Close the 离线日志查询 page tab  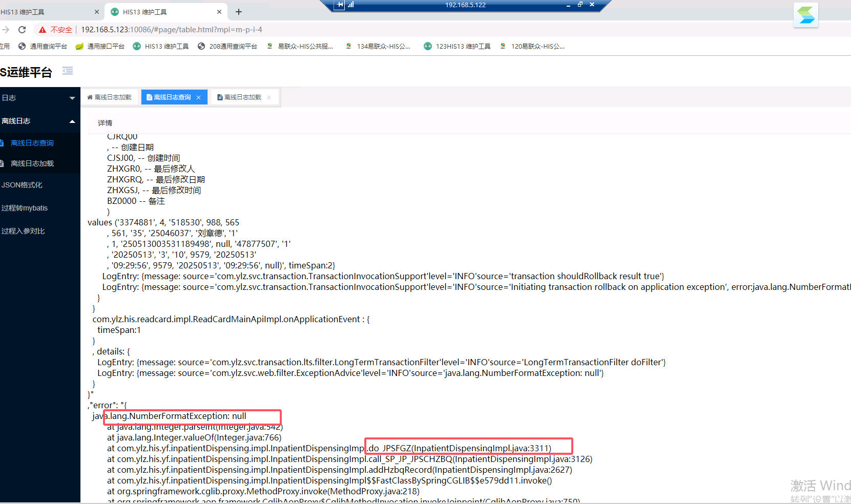click(199, 97)
